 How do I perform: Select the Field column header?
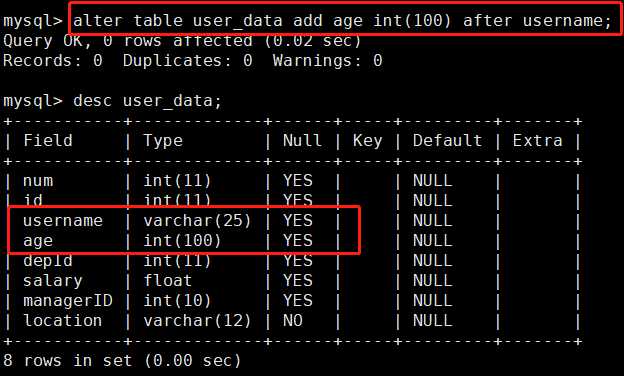[x=48, y=140]
